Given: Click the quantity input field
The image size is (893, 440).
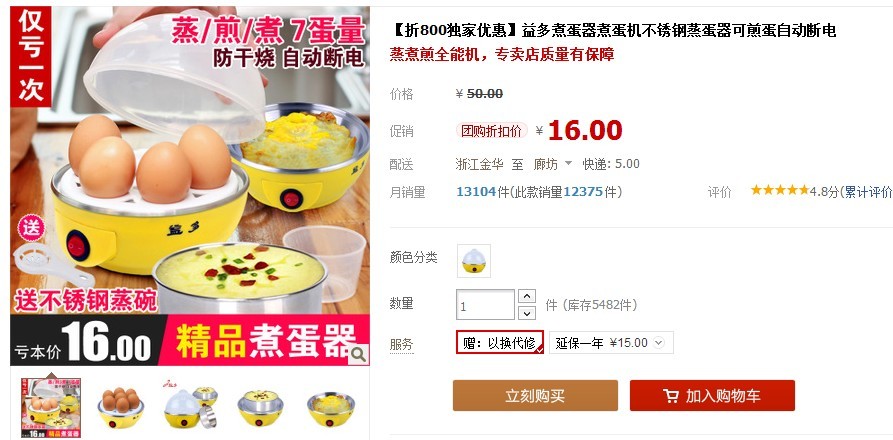Looking at the screenshot, I should point(486,305).
